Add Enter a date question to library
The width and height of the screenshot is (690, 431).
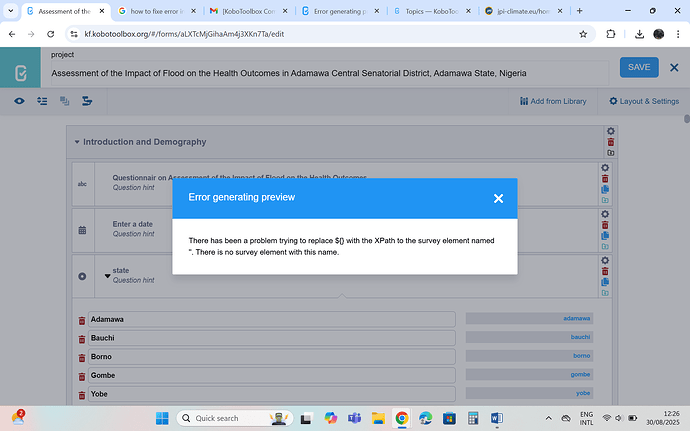605,247
